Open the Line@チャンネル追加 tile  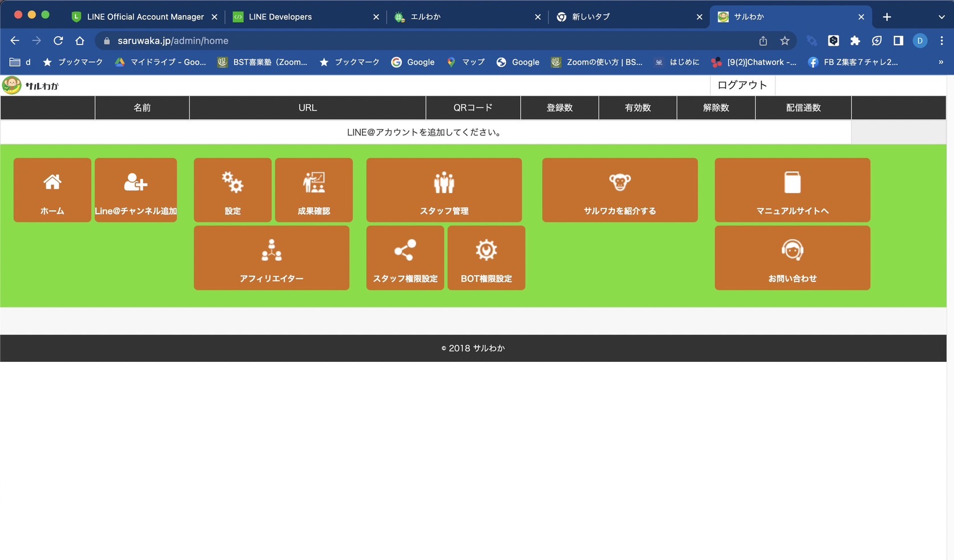pos(136,190)
